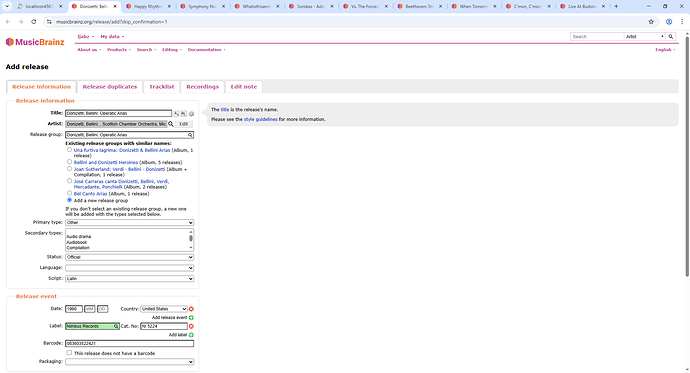This screenshot has width=690, height=373.
Task: Click the MusicBrainz logo
Action: [x=35, y=42]
